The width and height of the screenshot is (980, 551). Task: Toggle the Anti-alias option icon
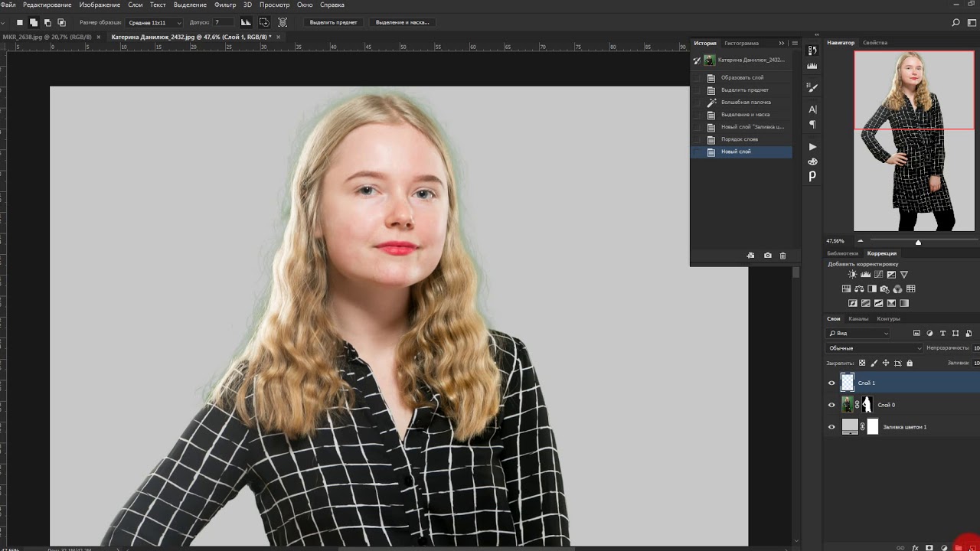coord(246,22)
